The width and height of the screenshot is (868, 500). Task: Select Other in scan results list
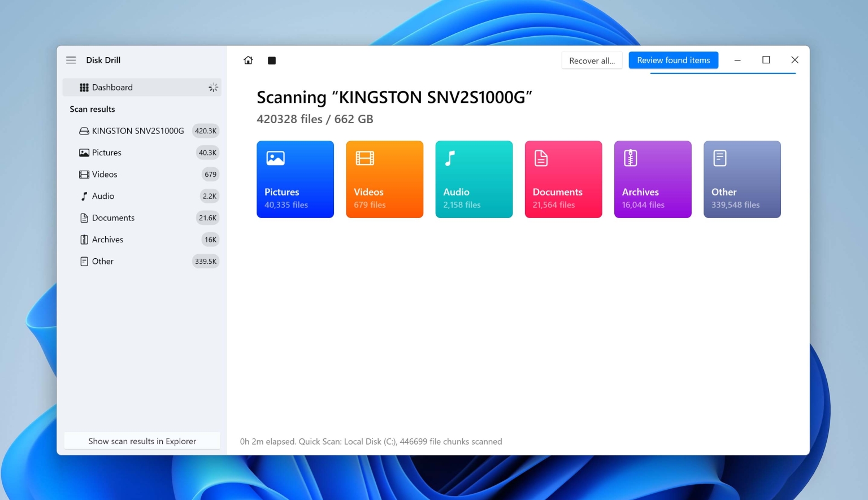[142, 262]
